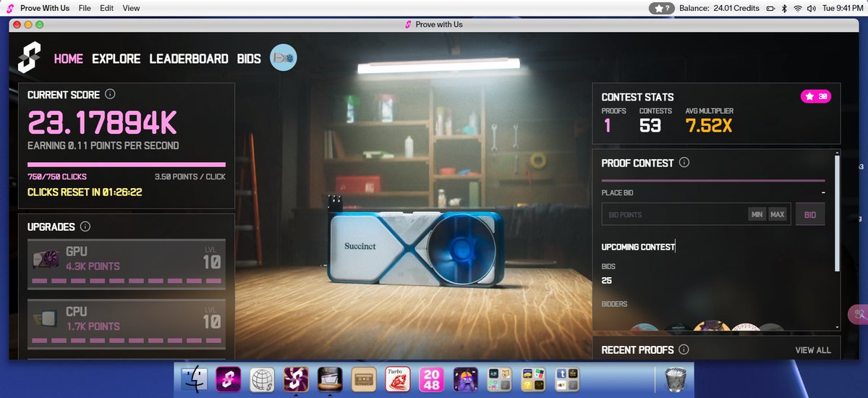Viewport: 868px width, 398px height.
Task: Open running Prove With Us dock icon
Action: [296, 379]
